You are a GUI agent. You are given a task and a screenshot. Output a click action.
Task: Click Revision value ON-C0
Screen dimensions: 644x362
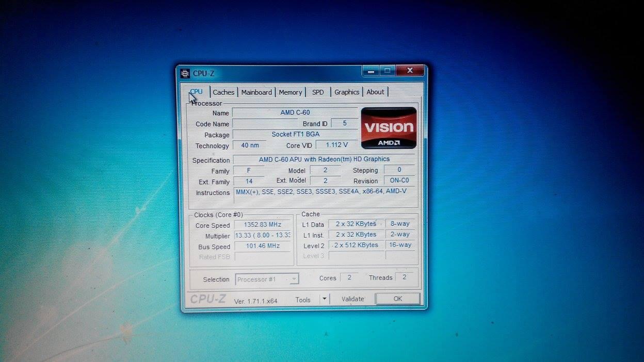point(399,180)
